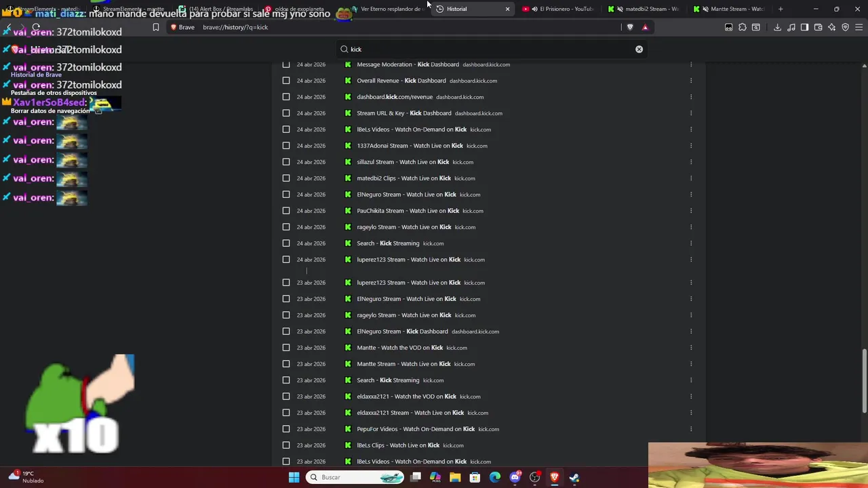Check the matedbi2 Clips entry checkbox
The height and width of the screenshot is (488, 868).
[285, 178]
